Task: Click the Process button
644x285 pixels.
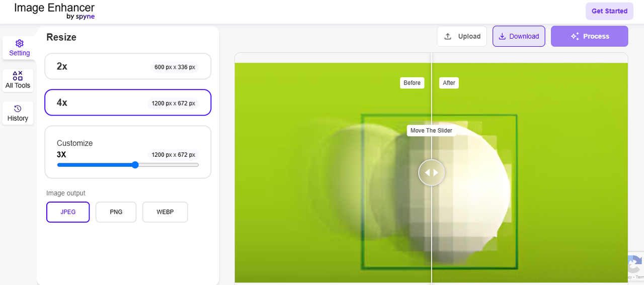Action: coord(590,36)
